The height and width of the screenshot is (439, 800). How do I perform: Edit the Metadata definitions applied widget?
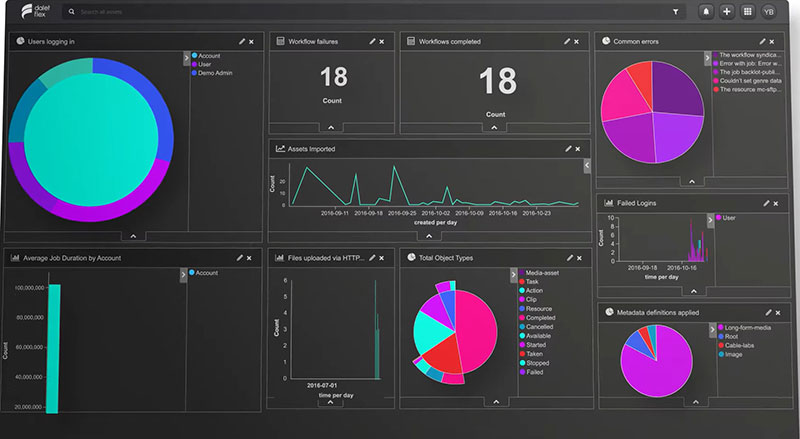click(768, 312)
